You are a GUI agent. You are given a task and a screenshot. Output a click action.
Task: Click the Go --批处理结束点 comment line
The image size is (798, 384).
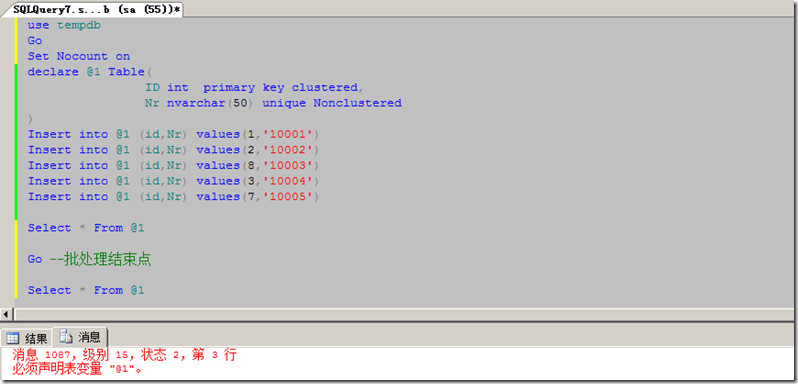click(x=89, y=259)
